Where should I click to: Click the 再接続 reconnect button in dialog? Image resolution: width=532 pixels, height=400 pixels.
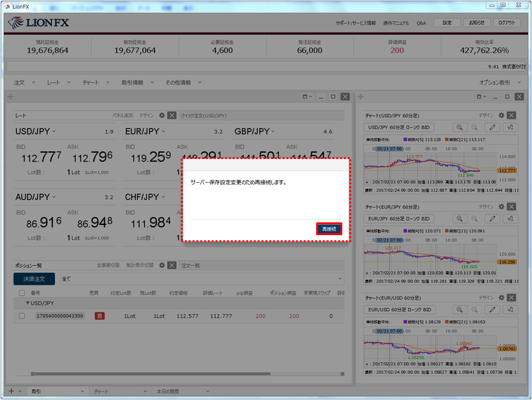(x=329, y=229)
